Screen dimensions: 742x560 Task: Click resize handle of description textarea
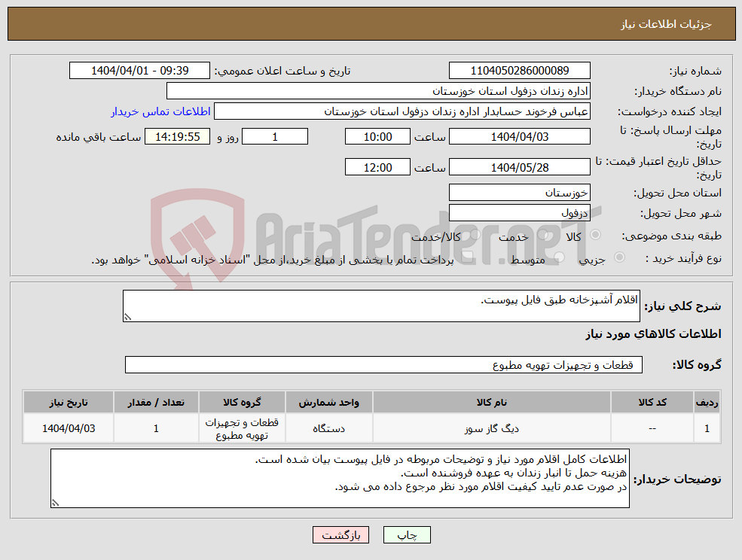(127, 318)
